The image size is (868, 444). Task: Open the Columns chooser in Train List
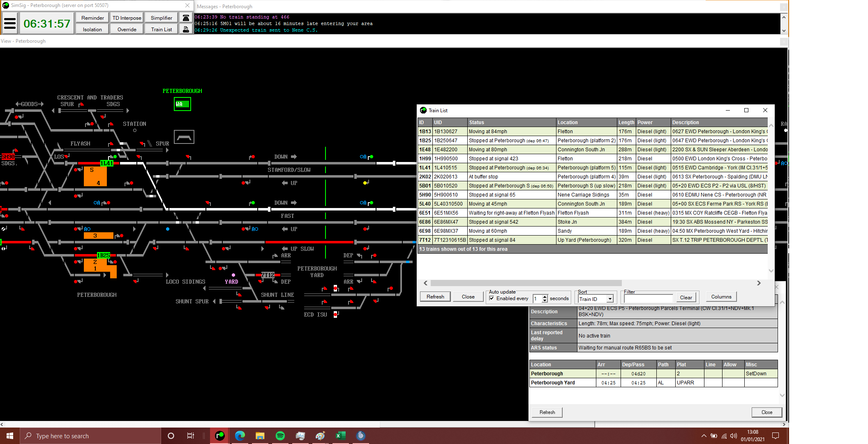pos(721,297)
